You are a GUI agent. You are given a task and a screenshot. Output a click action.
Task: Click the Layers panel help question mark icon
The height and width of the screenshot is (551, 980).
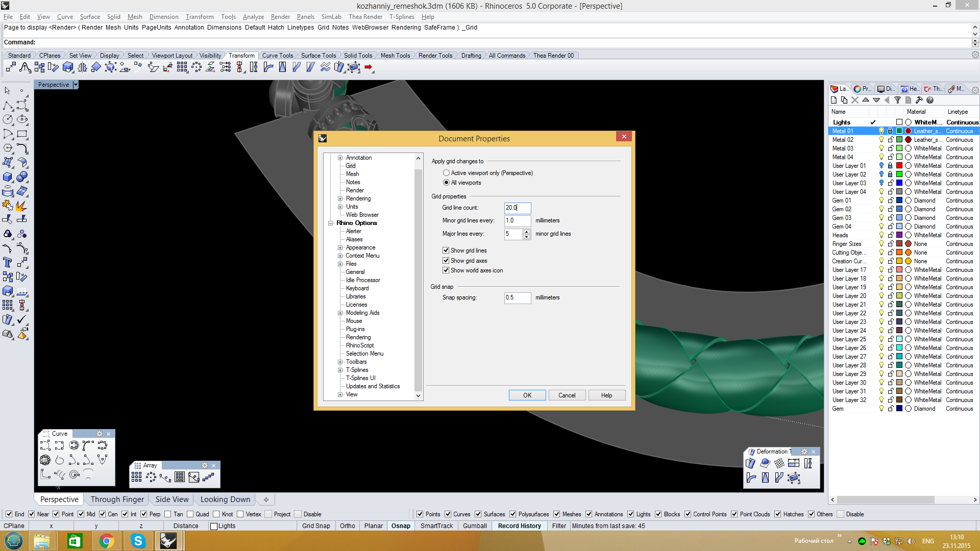[x=930, y=100]
